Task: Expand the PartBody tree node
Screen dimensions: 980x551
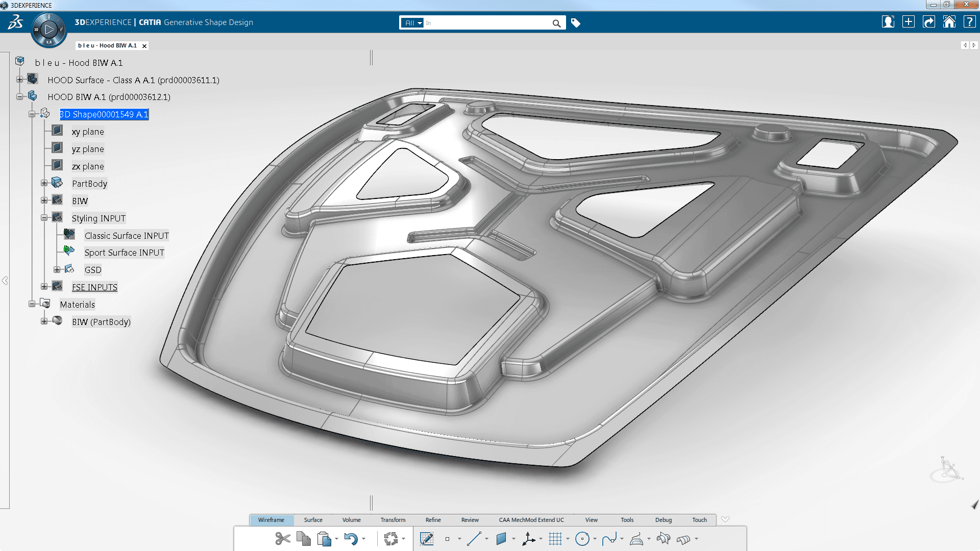Action: coord(44,183)
